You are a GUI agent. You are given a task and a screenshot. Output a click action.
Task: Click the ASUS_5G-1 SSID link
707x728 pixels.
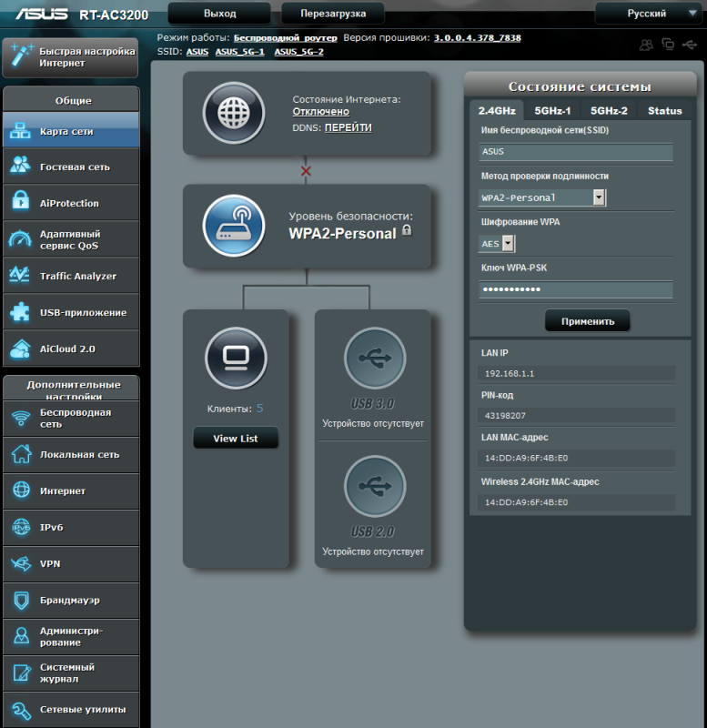[x=239, y=52]
